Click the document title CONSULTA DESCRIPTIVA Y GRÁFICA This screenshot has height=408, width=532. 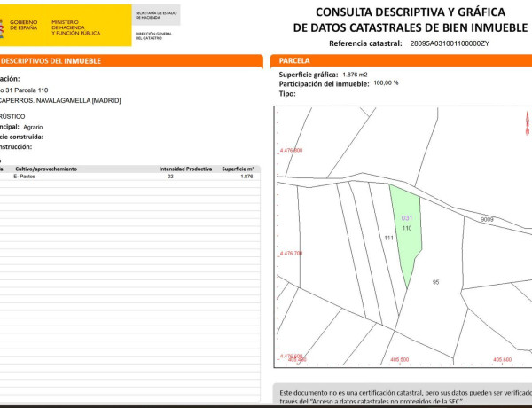tap(411, 12)
